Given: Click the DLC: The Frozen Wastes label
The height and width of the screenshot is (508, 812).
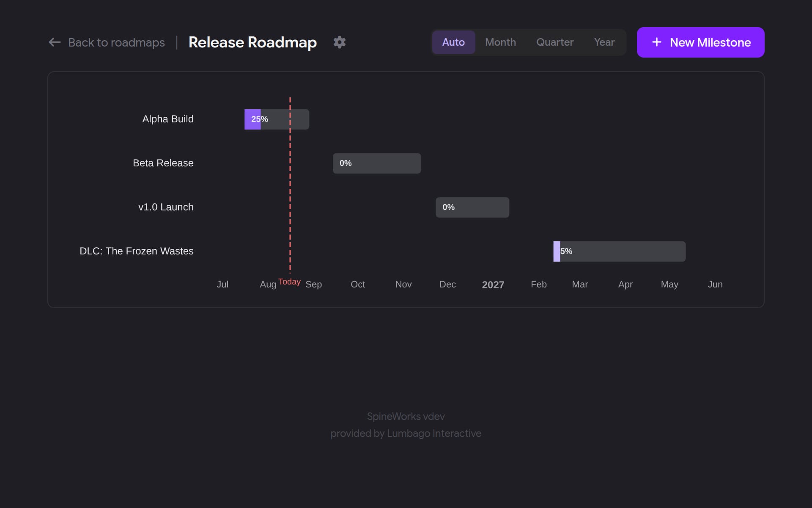Looking at the screenshot, I should [x=137, y=251].
